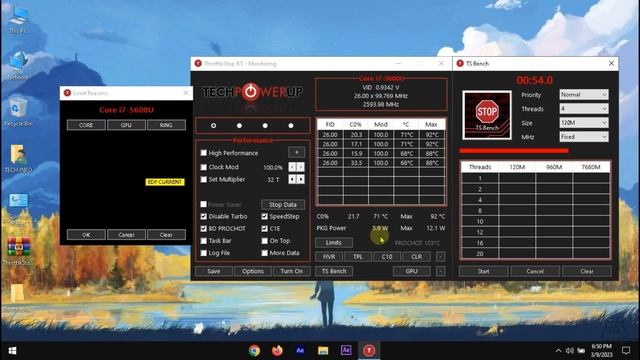
Task: Click OK in Limit Reasons window
Action: 86,235
